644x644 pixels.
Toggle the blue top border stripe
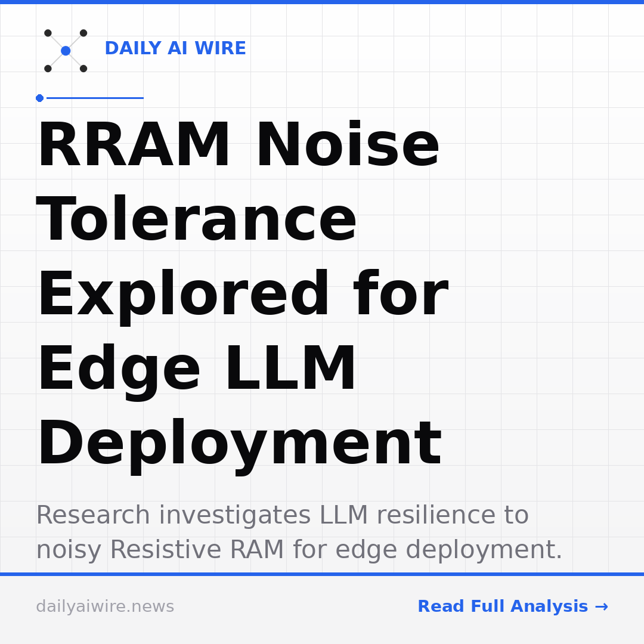coord(322,2)
